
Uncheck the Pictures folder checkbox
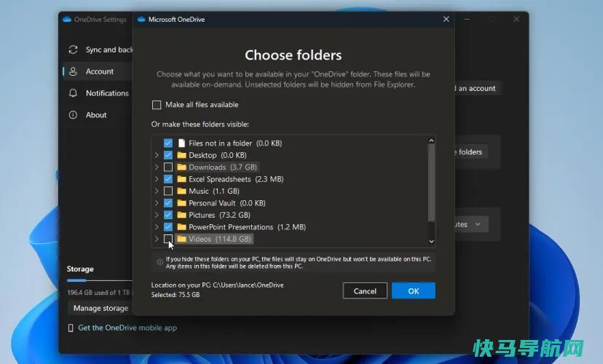click(x=168, y=215)
